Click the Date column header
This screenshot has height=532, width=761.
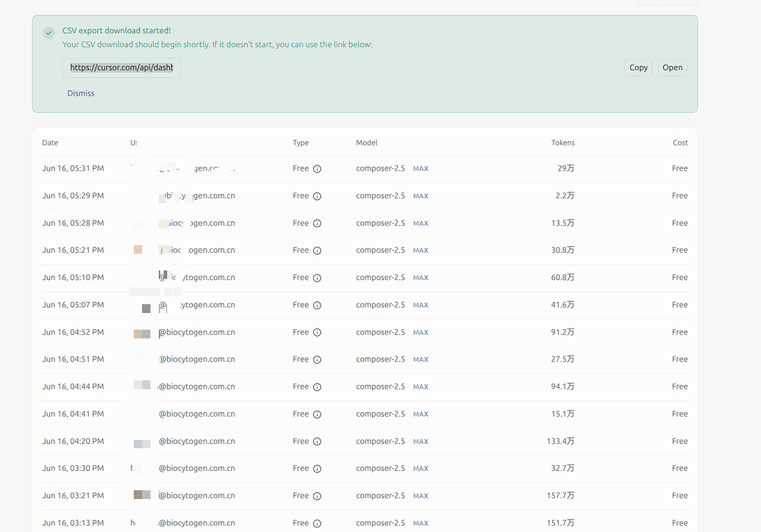click(x=50, y=143)
